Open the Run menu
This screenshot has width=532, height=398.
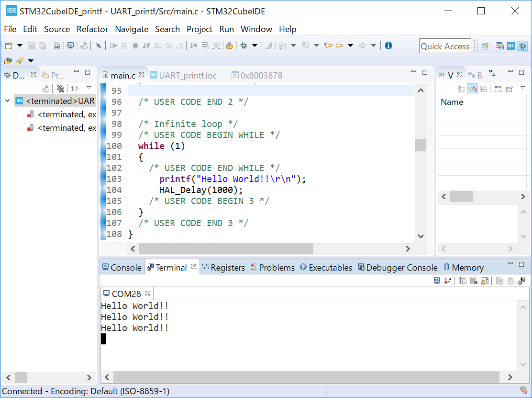click(227, 29)
